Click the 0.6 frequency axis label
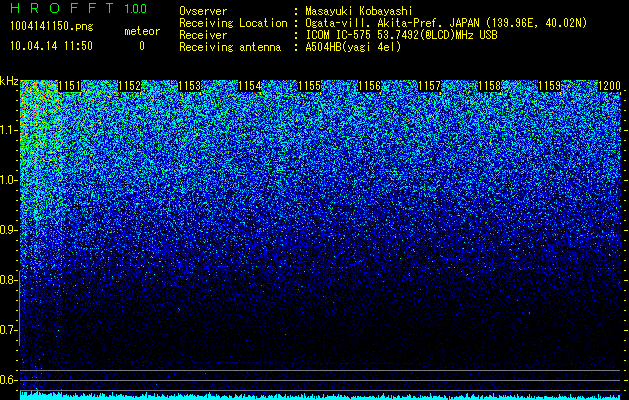629x400 pixels. click(x=8, y=380)
